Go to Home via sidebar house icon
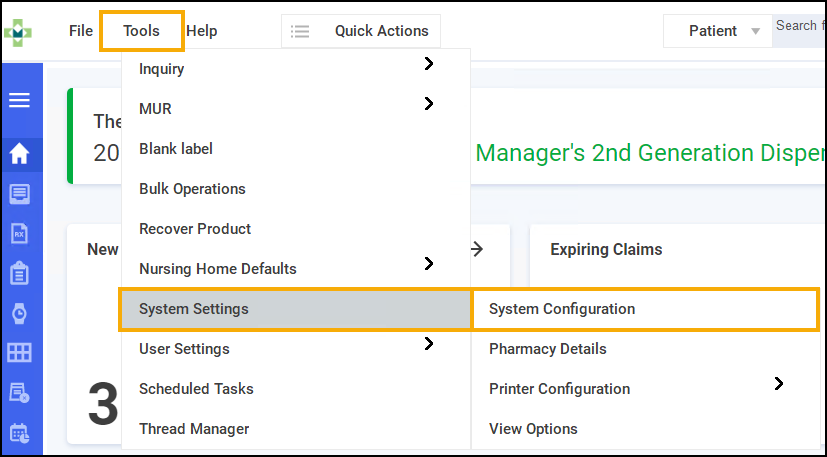The width and height of the screenshot is (827, 457). click(x=19, y=154)
